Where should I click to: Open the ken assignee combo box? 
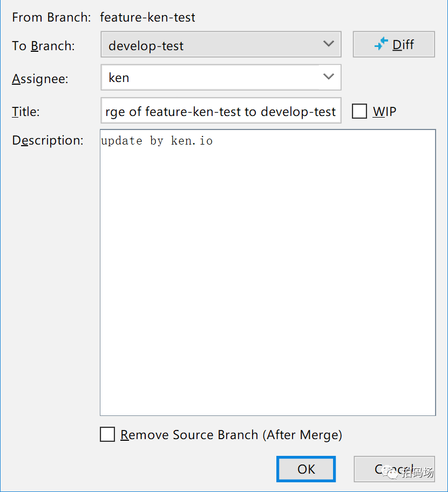221,77
